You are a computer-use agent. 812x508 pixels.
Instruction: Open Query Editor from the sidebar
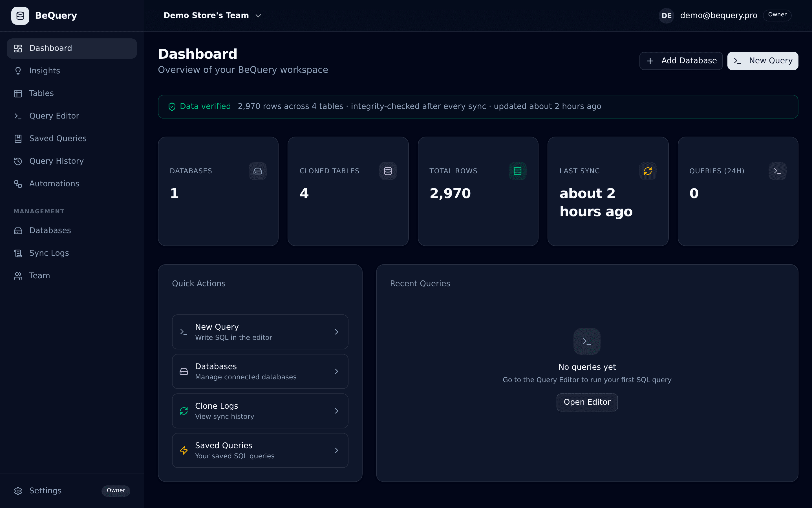point(72,116)
